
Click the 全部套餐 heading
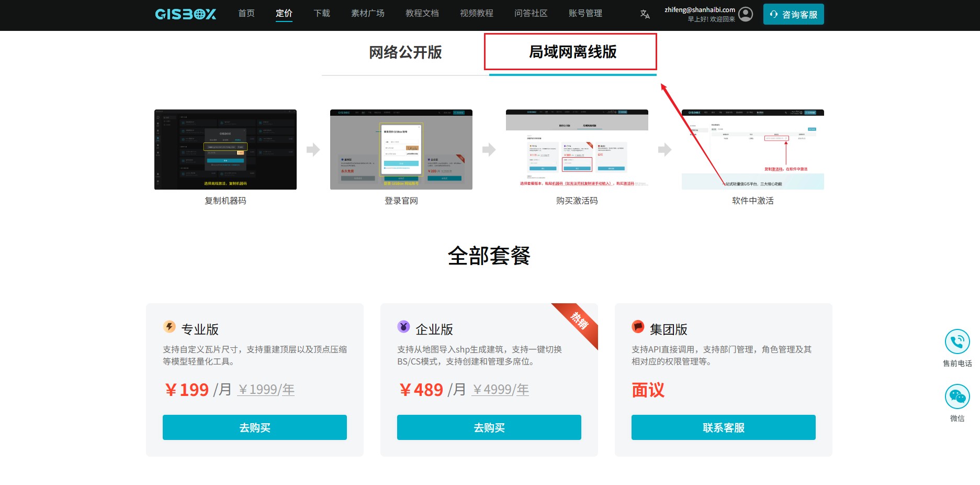click(489, 256)
